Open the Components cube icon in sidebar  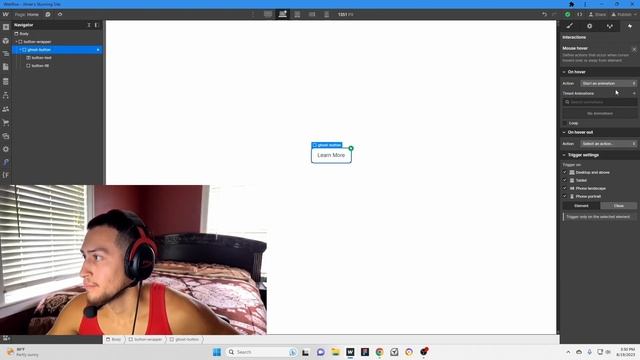tap(6, 40)
